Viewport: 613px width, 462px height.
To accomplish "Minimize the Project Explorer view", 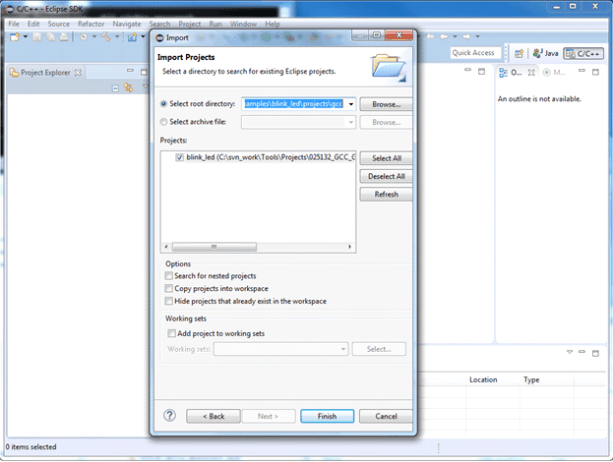I will tap(130, 71).
